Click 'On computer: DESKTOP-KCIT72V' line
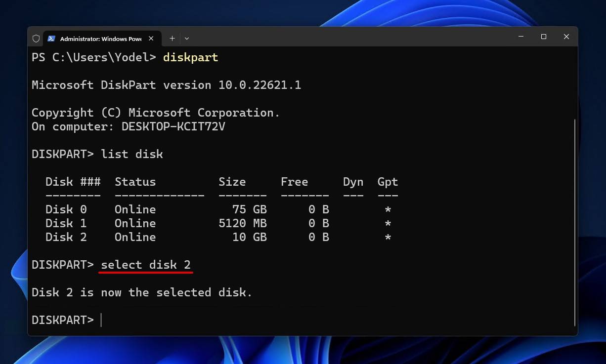This screenshot has width=606, height=364. click(x=129, y=126)
